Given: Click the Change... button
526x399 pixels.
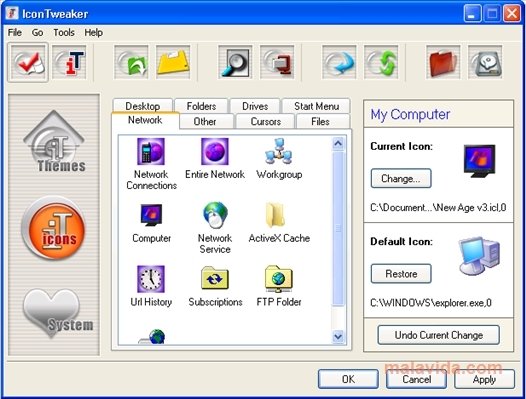Looking at the screenshot, I should pos(401,179).
